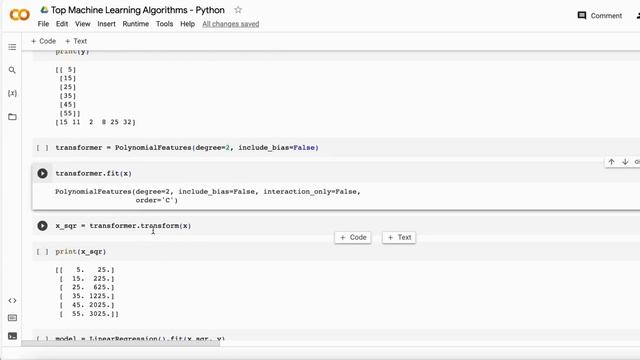Open the table of contents sidebar icon
640x360 pixels.
(x=12, y=47)
